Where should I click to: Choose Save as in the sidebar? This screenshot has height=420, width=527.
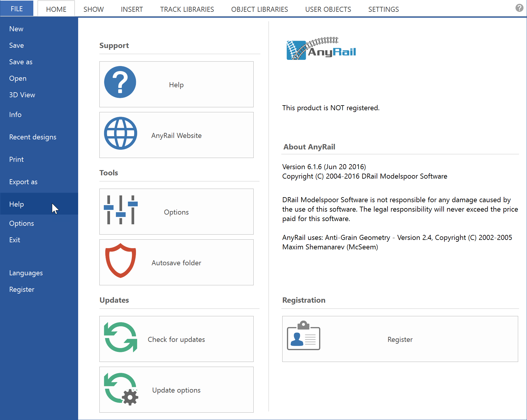(39, 62)
